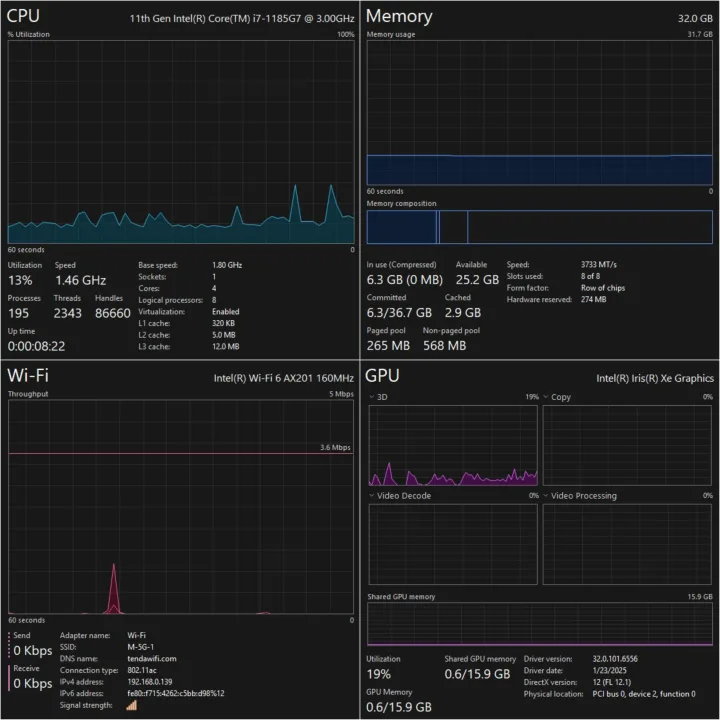720x720 pixels.
Task: Select the Memory composition bar
Action: 539,227
